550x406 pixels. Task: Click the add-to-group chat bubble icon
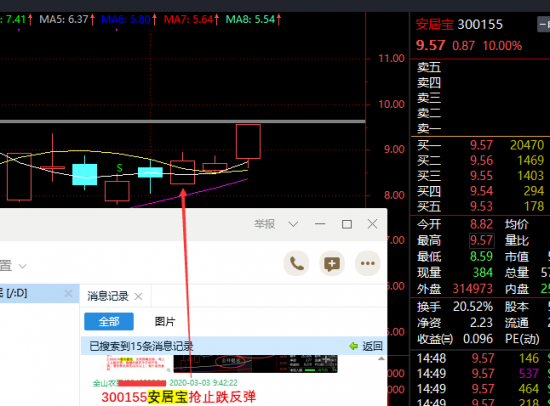tap(332, 264)
